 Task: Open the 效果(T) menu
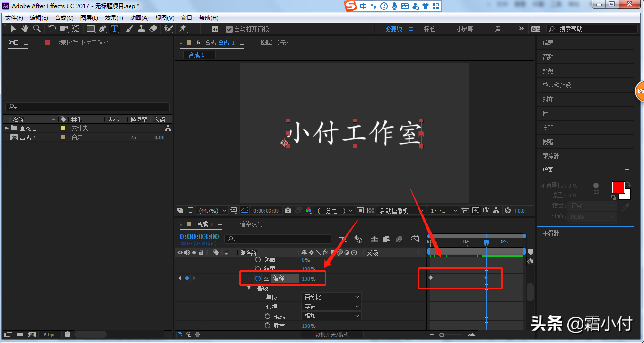point(113,18)
